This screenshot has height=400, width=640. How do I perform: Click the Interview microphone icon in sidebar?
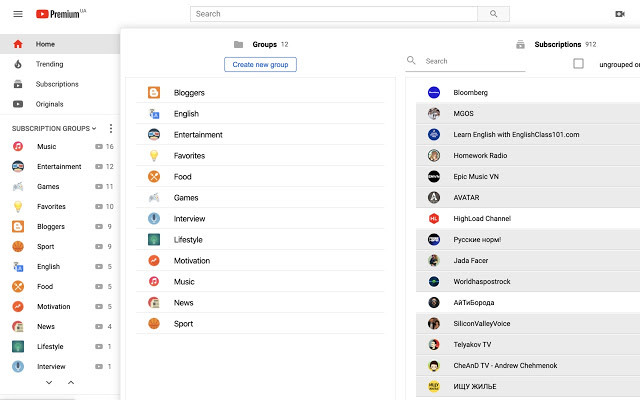click(x=18, y=367)
